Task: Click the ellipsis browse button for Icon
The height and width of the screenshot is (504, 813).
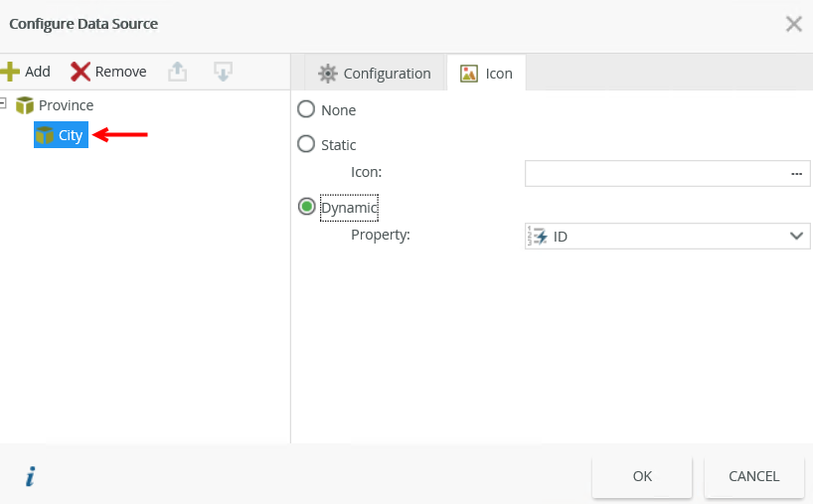Action: coord(796,174)
